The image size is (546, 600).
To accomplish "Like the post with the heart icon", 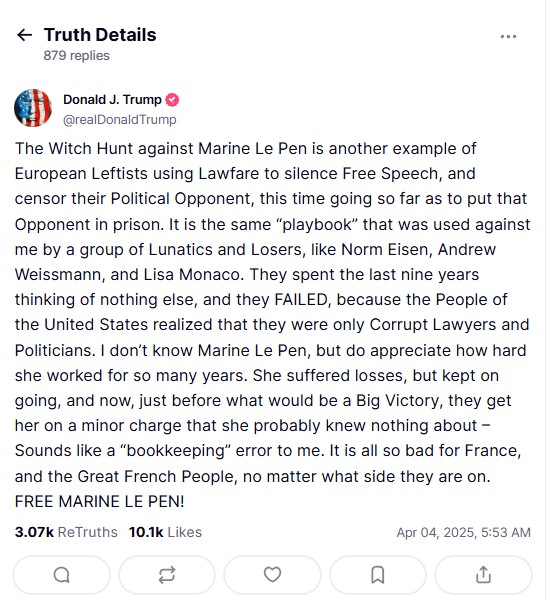I will click(x=272, y=574).
